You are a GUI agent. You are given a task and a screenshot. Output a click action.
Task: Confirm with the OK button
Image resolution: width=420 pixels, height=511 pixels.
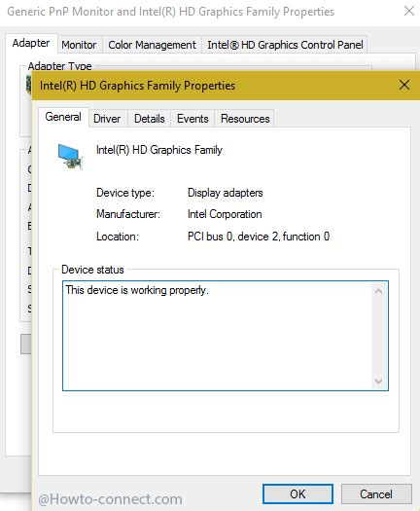tap(297, 494)
